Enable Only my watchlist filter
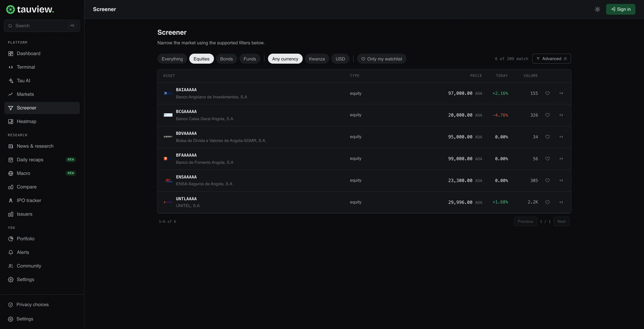644x329 pixels. pyautogui.click(x=381, y=59)
